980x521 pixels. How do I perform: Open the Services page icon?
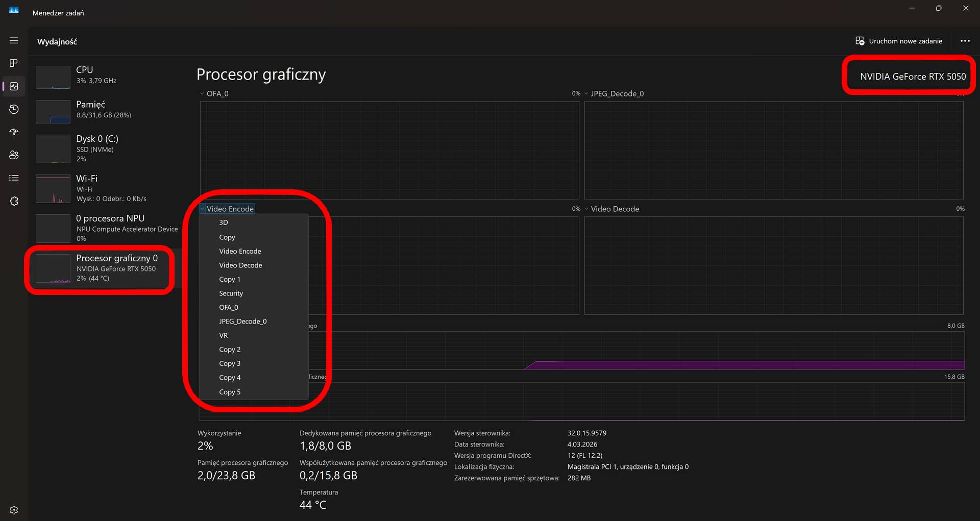[x=14, y=201]
